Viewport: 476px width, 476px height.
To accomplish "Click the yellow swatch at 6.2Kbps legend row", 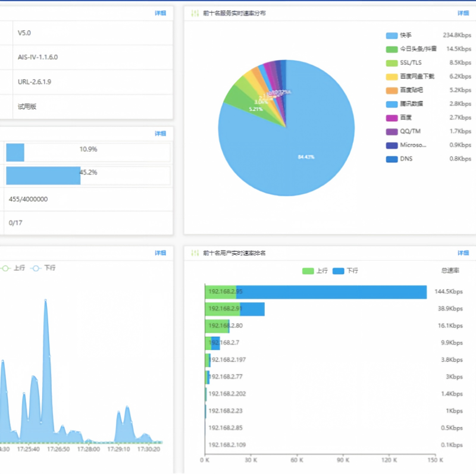I will pyautogui.click(x=392, y=77).
